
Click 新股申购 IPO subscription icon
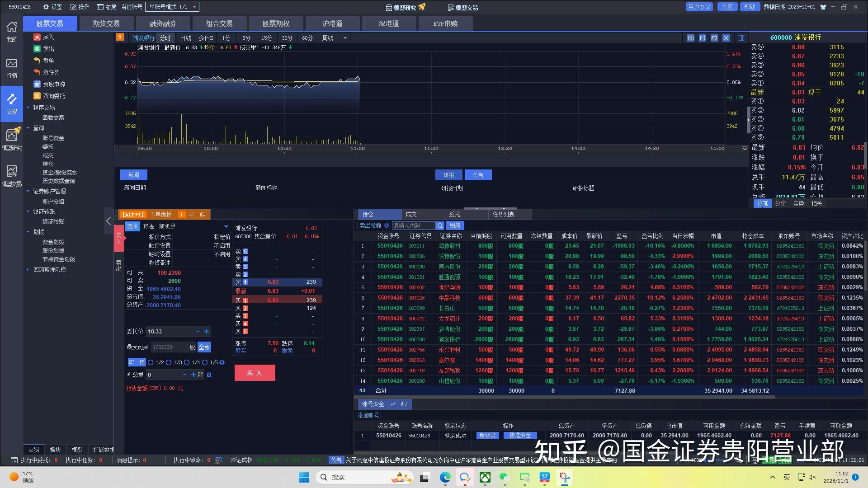pos(37,84)
